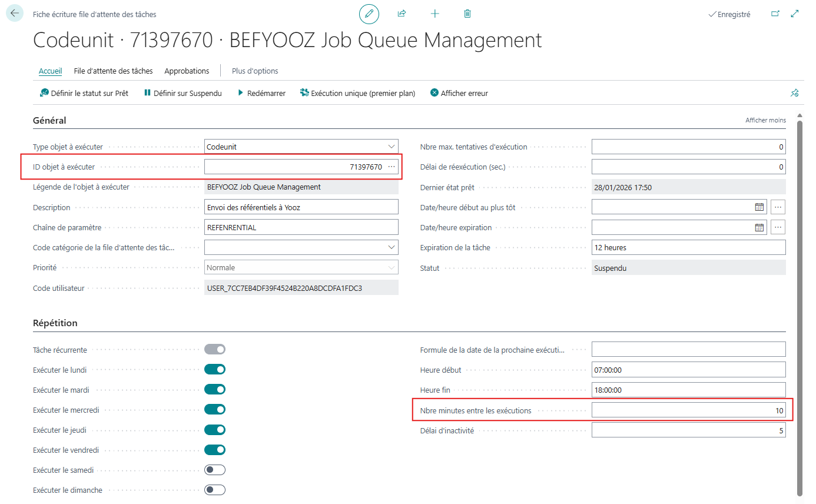Image resolution: width=816 pixels, height=504 pixels.
Task: Open Code catégorie file d'attente dropdown
Action: (392, 247)
